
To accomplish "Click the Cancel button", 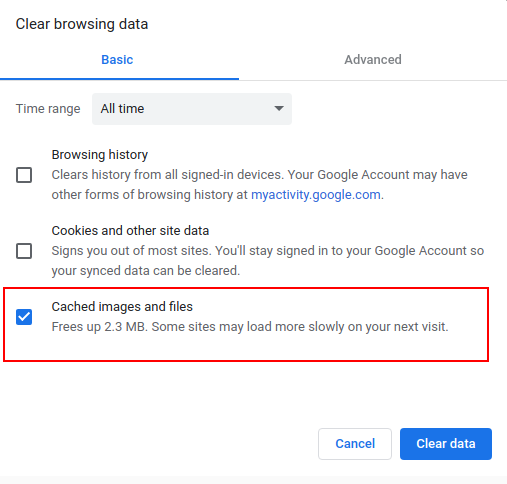I will (x=355, y=444).
